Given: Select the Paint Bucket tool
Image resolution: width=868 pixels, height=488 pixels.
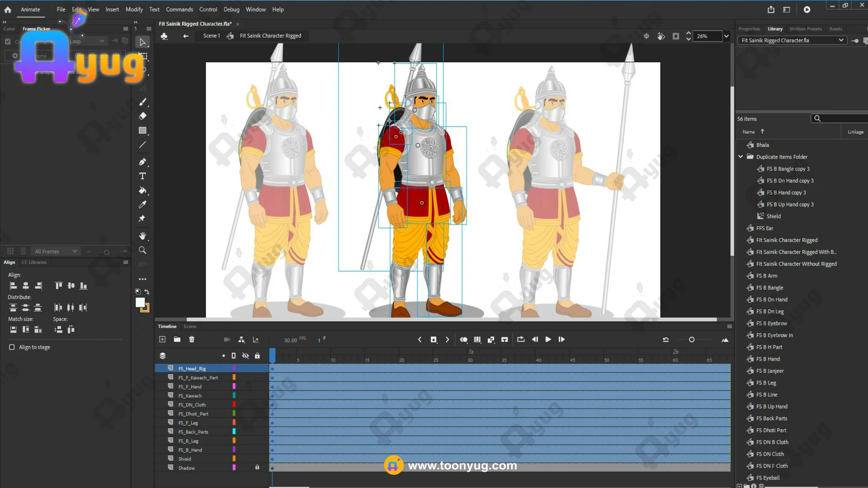Looking at the screenshot, I should 142,190.
